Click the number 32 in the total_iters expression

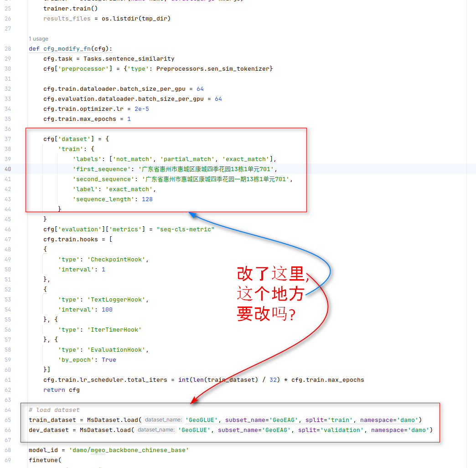[x=273, y=380]
